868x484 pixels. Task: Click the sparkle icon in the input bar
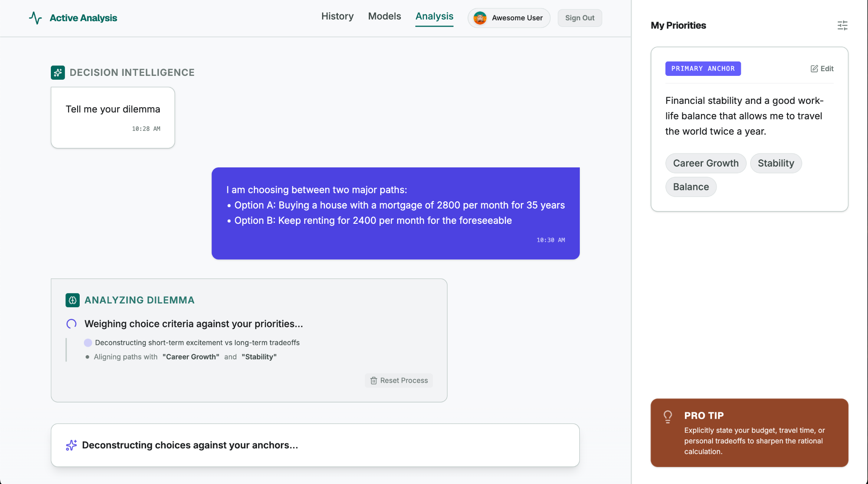pos(71,445)
